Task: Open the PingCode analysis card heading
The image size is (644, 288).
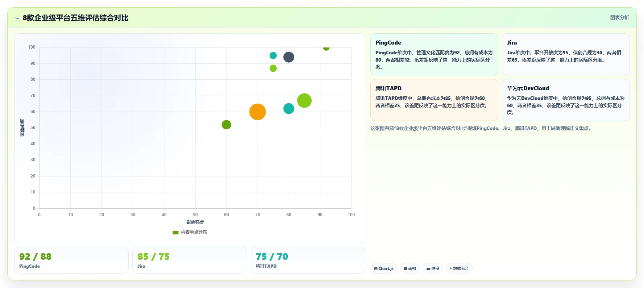Action: coord(388,43)
